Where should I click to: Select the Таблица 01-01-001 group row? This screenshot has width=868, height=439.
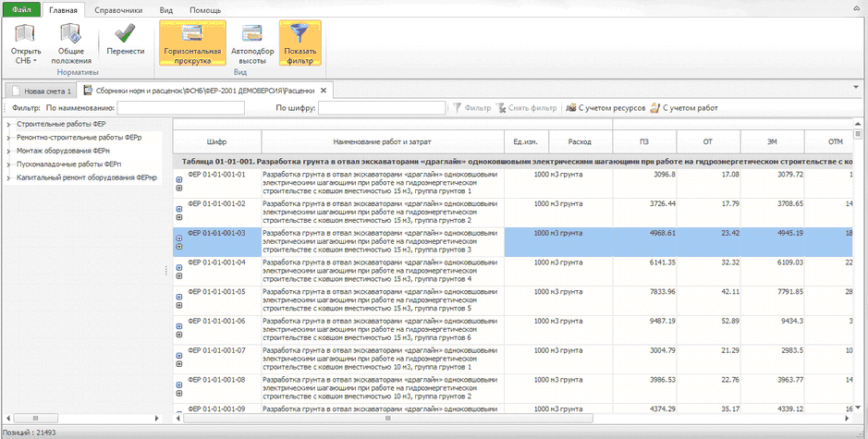coord(513,162)
